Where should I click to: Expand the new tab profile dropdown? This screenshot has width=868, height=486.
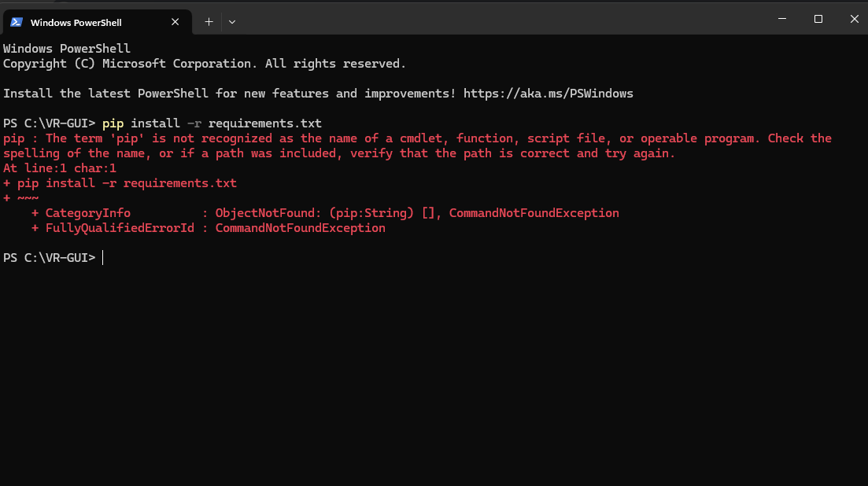point(232,22)
